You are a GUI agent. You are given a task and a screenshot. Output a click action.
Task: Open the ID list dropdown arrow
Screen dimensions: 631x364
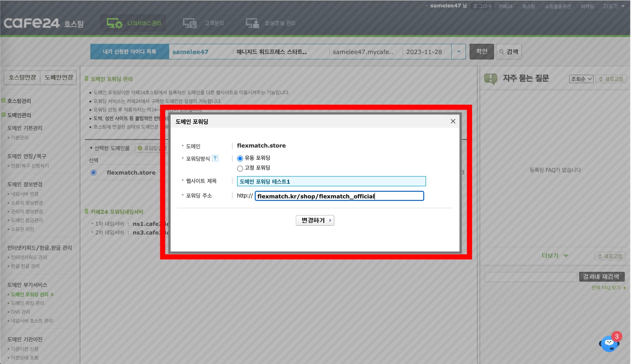(x=458, y=52)
